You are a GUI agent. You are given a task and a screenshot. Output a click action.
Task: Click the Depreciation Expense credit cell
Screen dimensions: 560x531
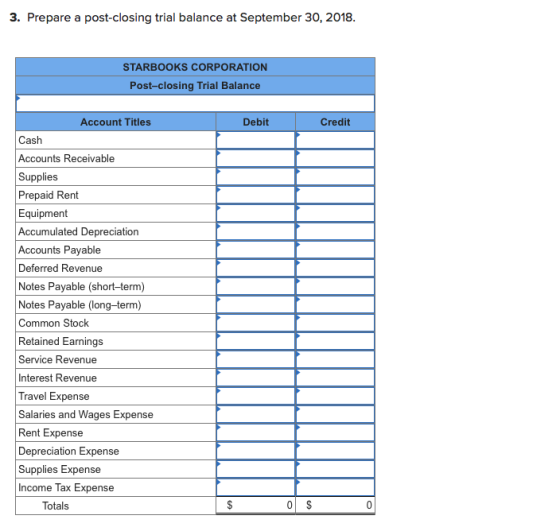click(335, 451)
